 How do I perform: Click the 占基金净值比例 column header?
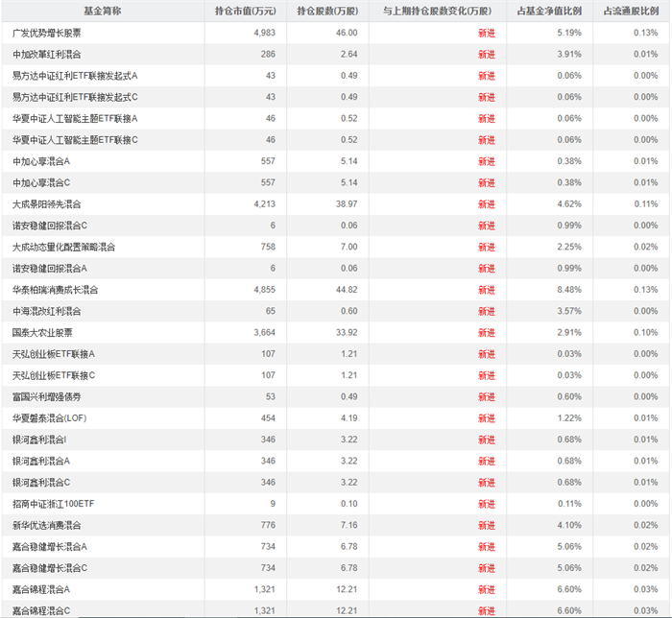[549, 12]
